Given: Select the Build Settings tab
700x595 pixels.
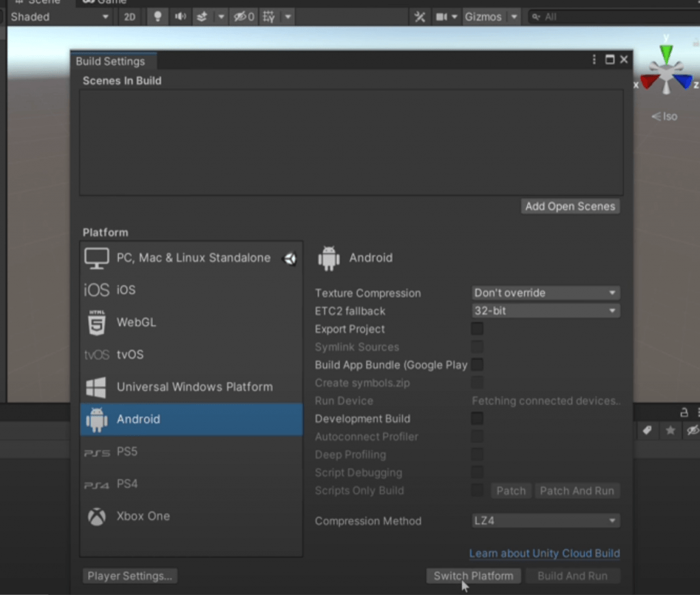Looking at the screenshot, I should (x=110, y=61).
